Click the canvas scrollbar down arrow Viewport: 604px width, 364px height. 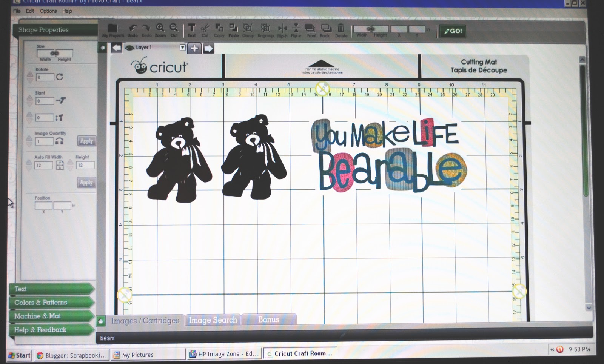(x=588, y=308)
